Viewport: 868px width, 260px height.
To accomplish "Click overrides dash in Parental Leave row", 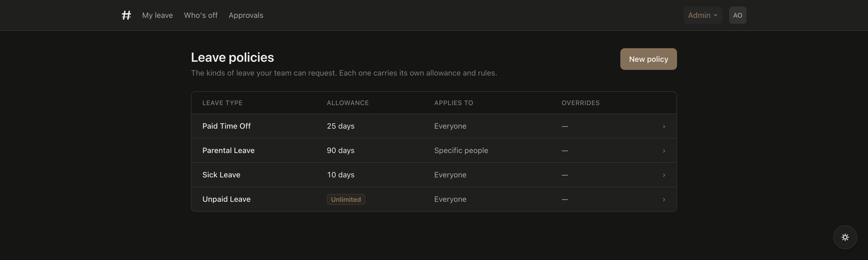I will [x=565, y=151].
